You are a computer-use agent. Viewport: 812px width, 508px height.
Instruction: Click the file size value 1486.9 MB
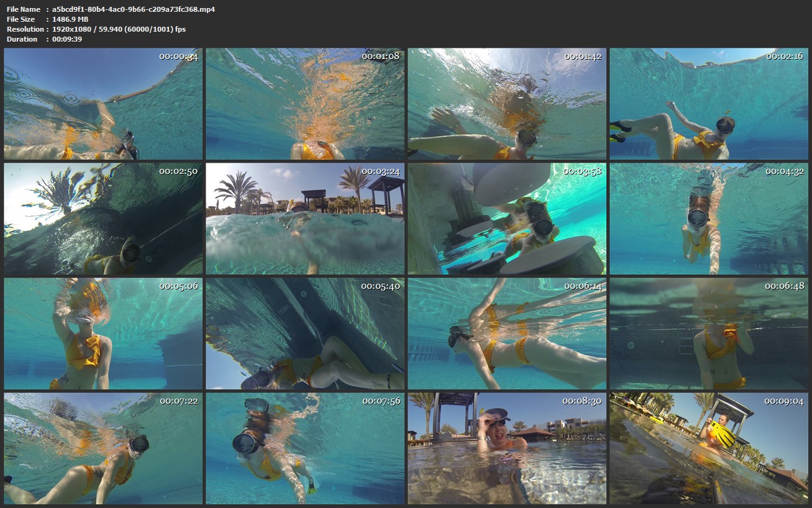pos(70,19)
